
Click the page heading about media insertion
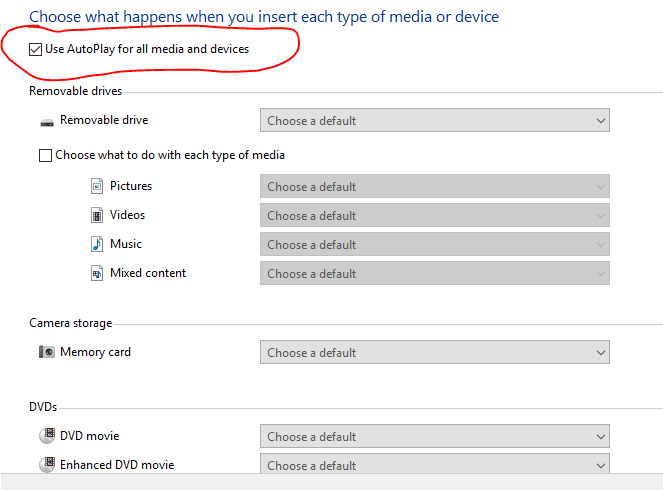(264, 17)
